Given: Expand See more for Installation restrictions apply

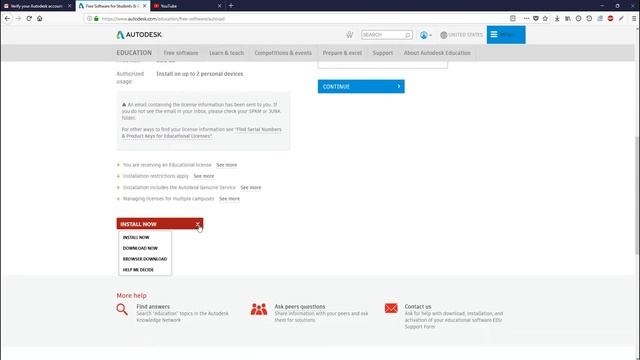Looking at the screenshot, I should [204, 176].
